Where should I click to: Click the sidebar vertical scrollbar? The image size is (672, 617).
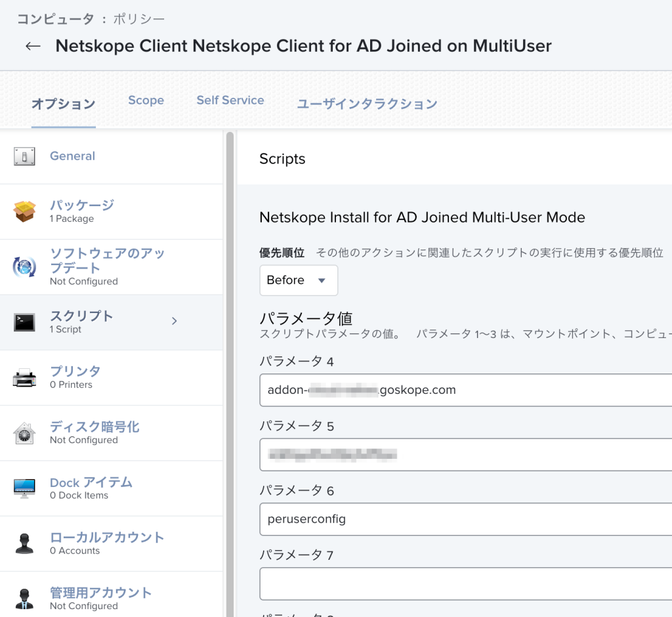[x=230, y=373]
